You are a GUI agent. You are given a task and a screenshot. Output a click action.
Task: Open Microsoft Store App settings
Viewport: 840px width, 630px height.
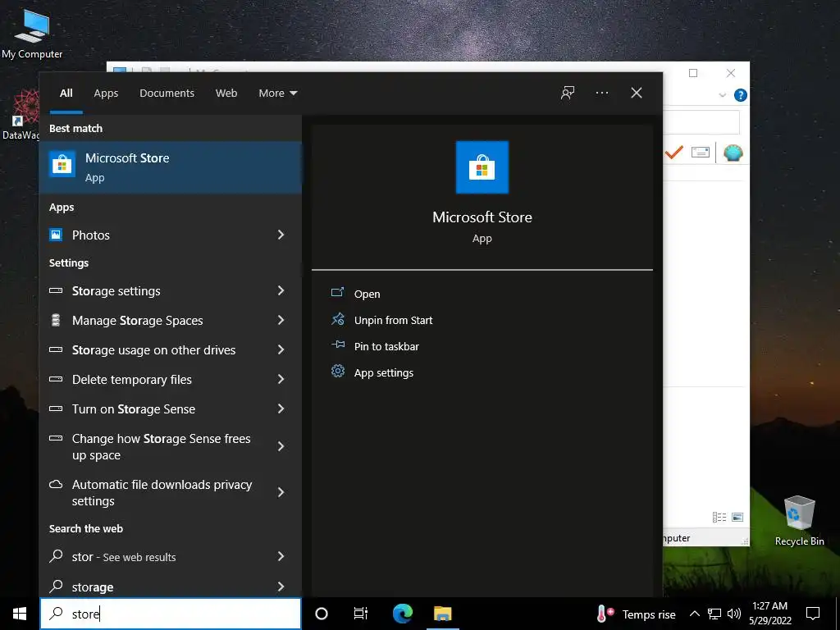pos(384,372)
